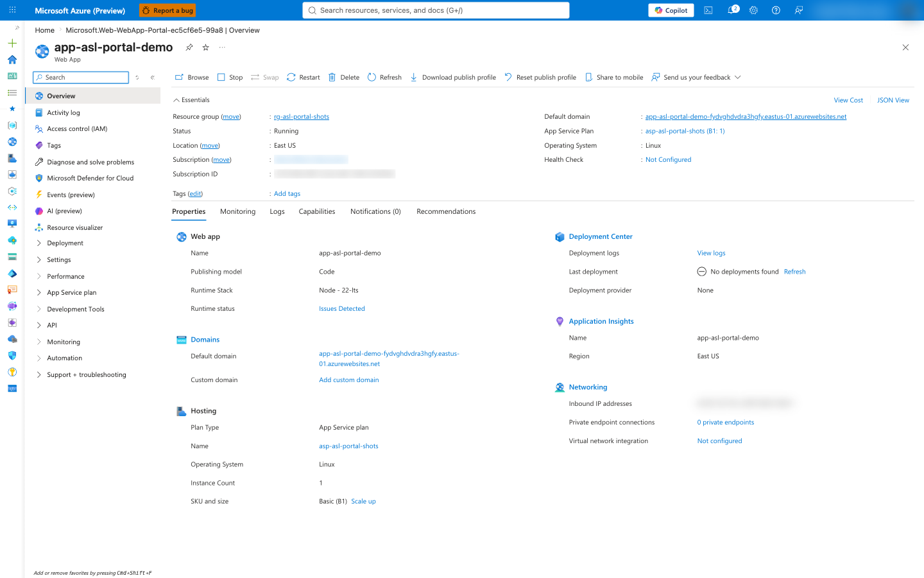924x578 pixels.
Task: Open Access control (IAM)
Action: (x=93, y=129)
